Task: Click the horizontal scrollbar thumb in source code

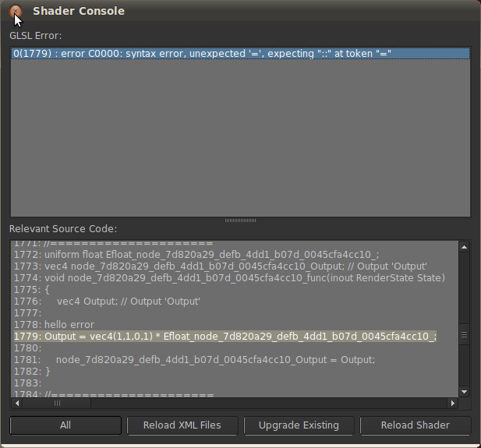Action: 57,404
